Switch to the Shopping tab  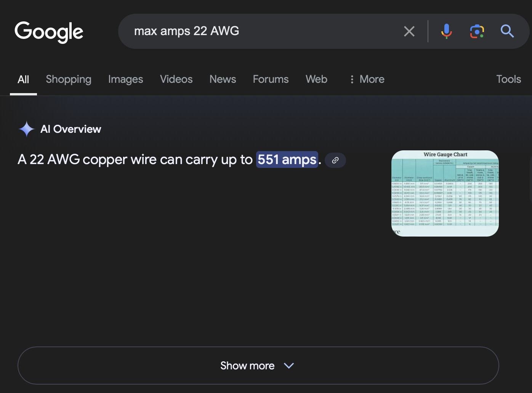(69, 79)
